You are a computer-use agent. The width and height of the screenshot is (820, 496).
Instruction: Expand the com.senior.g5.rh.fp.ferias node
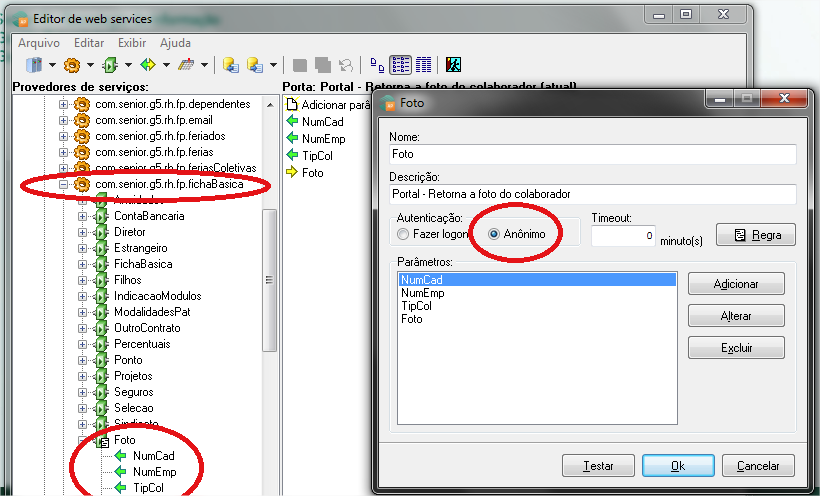pos(65,152)
